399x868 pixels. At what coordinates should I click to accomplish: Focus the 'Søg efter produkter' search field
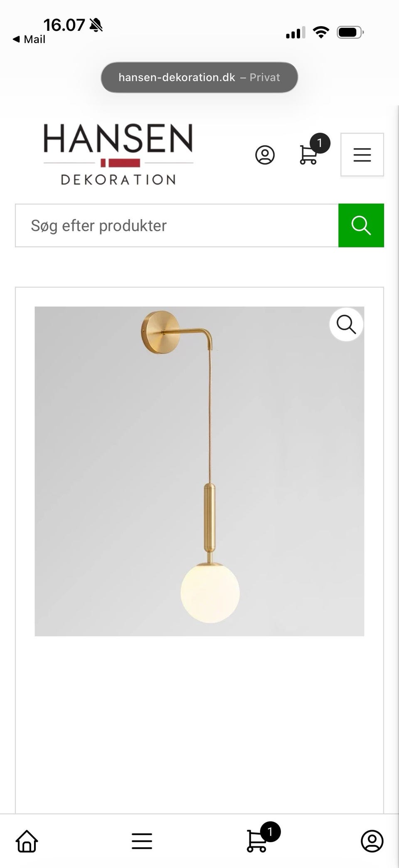(x=177, y=225)
